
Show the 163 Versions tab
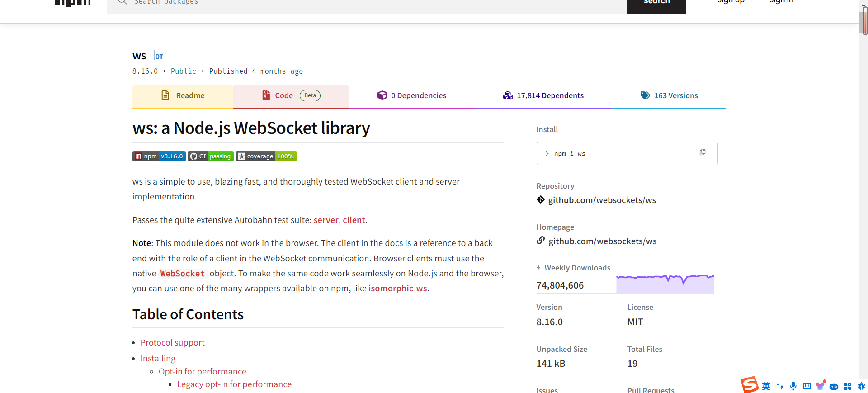tap(669, 96)
